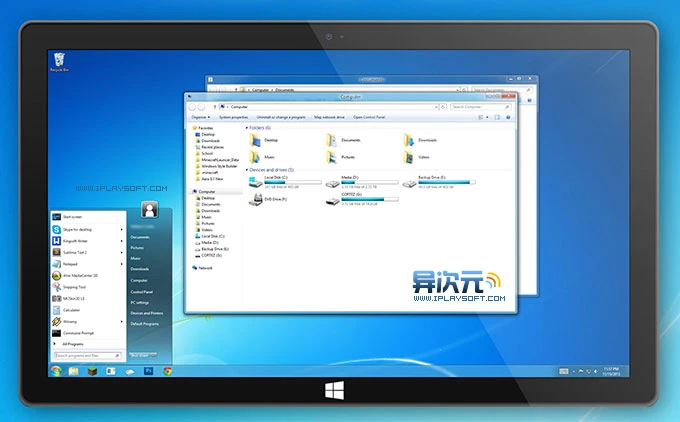680x422 pixels.
Task: Toggle the preview pane button
Action: click(x=497, y=117)
